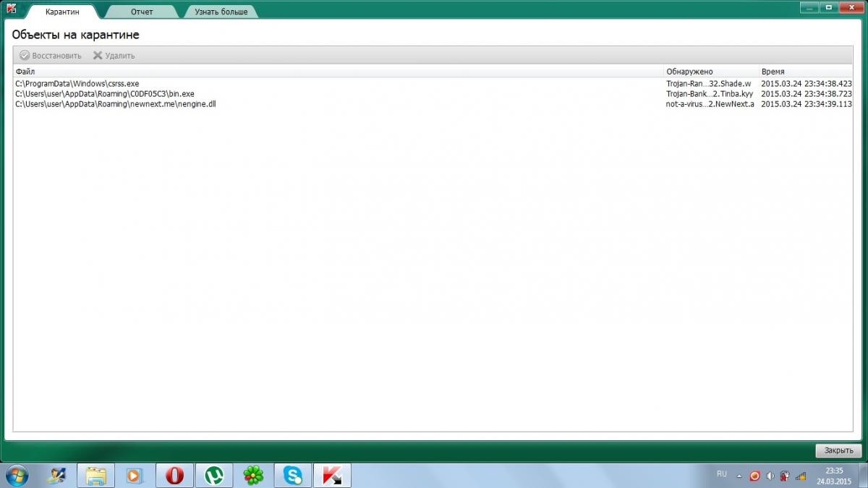This screenshot has width=868, height=488.
Task: Sort by the Обнаружено column header
Action: [x=712, y=72]
